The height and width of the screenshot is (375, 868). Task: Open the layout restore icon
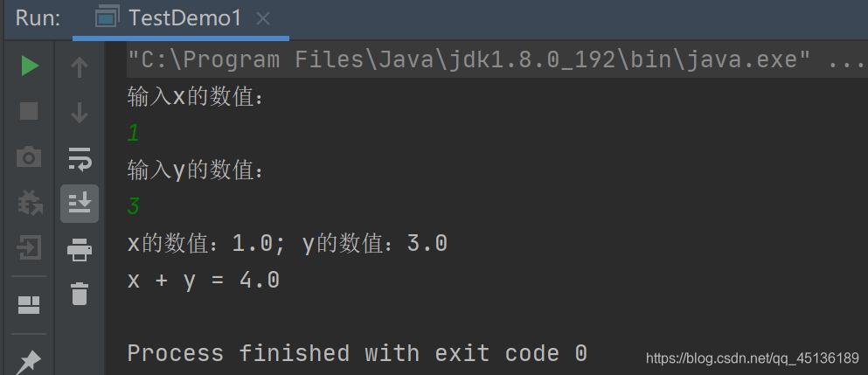[29, 305]
